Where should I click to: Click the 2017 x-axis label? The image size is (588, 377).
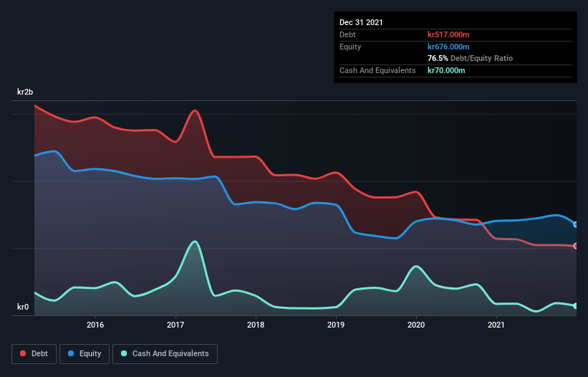[175, 325]
